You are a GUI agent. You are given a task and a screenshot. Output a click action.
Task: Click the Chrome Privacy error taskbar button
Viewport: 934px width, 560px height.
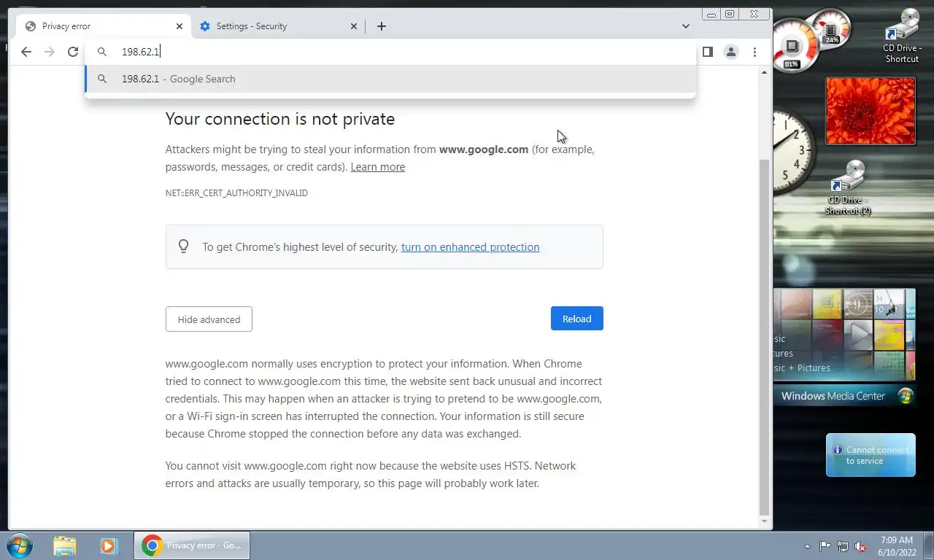[x=192, y=545]
